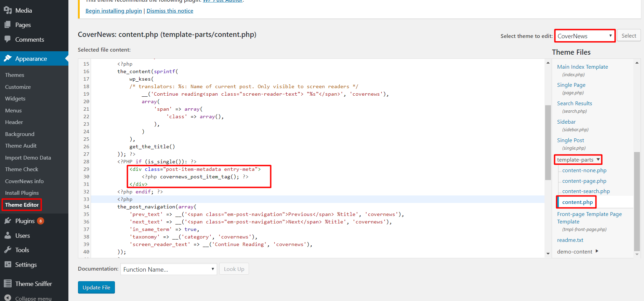Click code editor scroll down arrow
This screenshot has width=644, height=301.
pos(548,254)
